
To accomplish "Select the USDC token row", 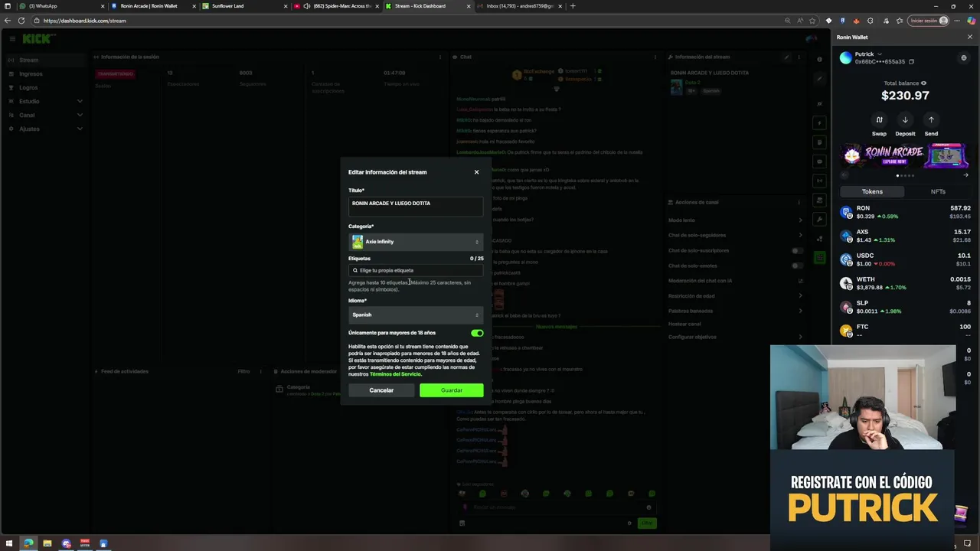I will (x=905, y=259).
